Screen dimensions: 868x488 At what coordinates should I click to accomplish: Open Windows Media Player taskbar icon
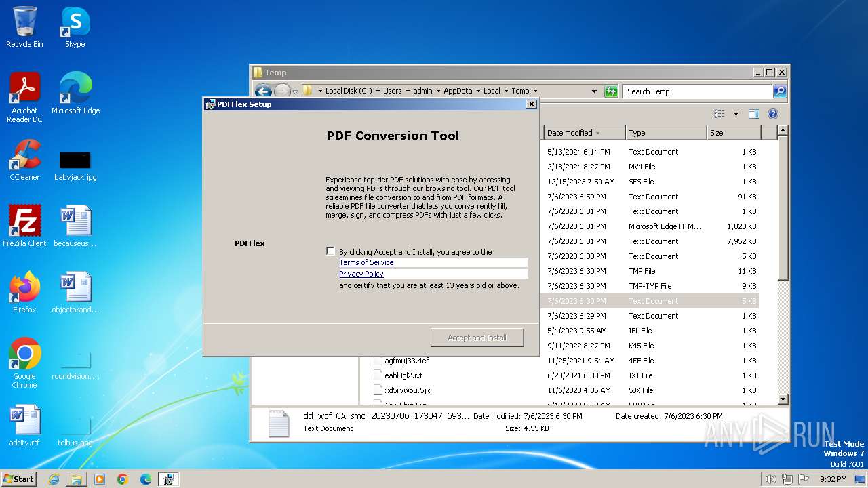[x=100, y=479]
